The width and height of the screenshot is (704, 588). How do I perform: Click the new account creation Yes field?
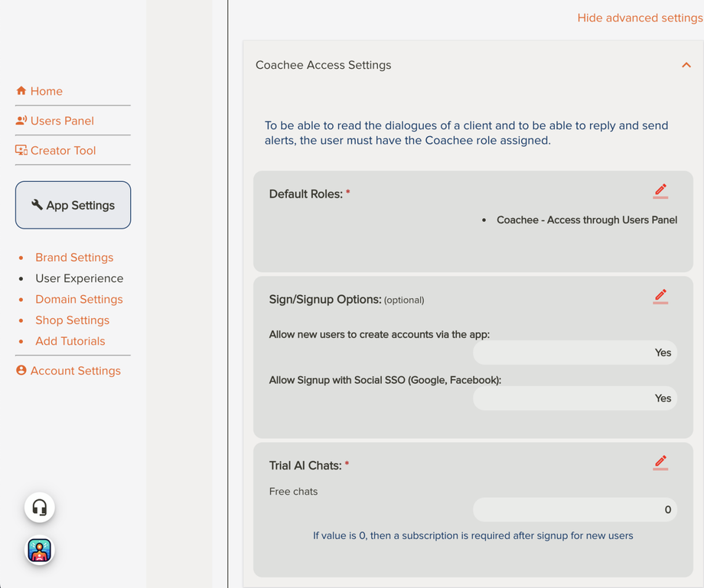575,352
